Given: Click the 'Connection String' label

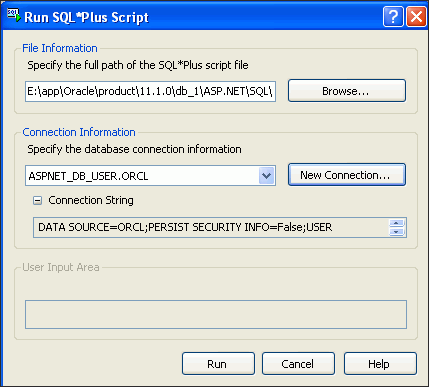Looking at the screenshot, I should [x=91, y=200].
